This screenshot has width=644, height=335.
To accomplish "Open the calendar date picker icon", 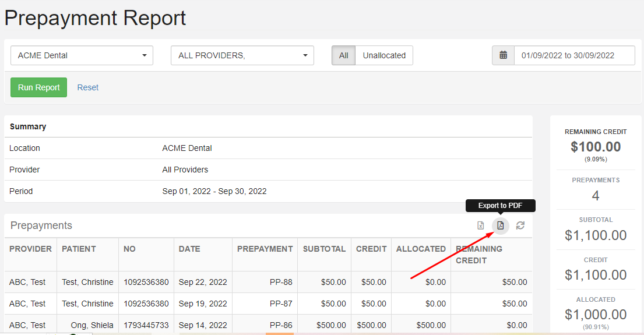I will click(x=504, y=55).
